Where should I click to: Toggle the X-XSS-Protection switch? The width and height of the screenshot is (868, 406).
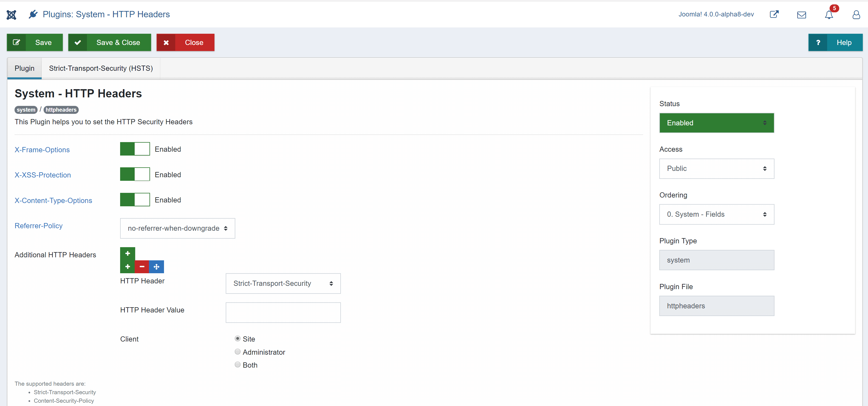pos(135,174)
